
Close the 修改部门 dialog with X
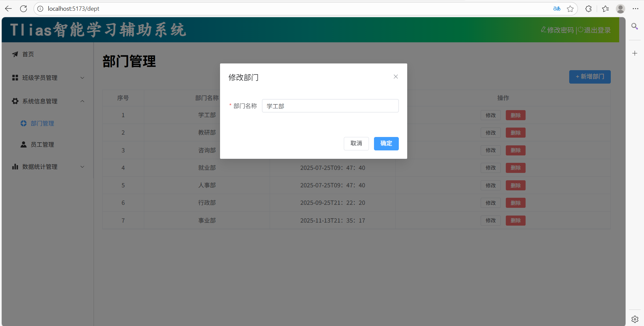click(x=396, y=77)
